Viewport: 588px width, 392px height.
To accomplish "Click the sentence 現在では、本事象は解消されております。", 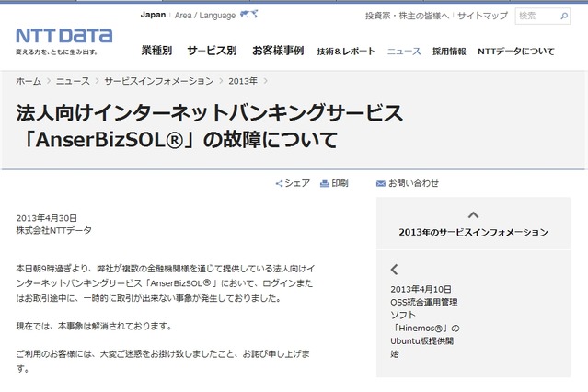I will (94, 327).
